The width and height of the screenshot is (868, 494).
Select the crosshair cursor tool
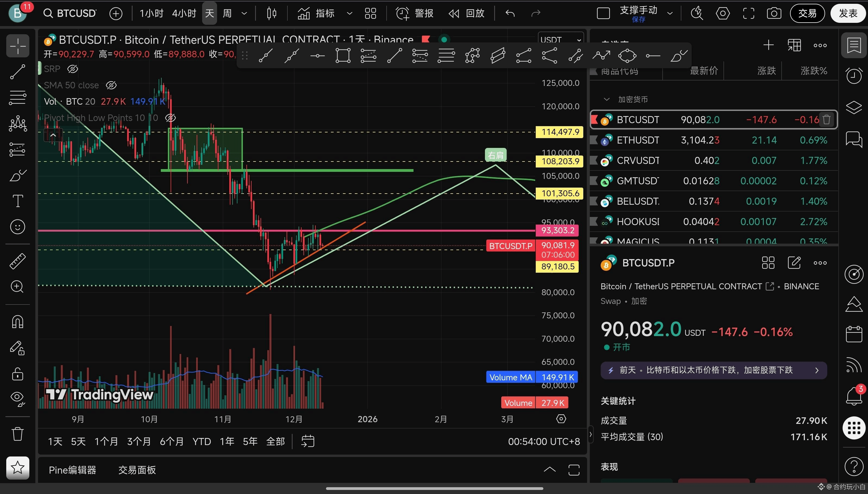(18, 46)
